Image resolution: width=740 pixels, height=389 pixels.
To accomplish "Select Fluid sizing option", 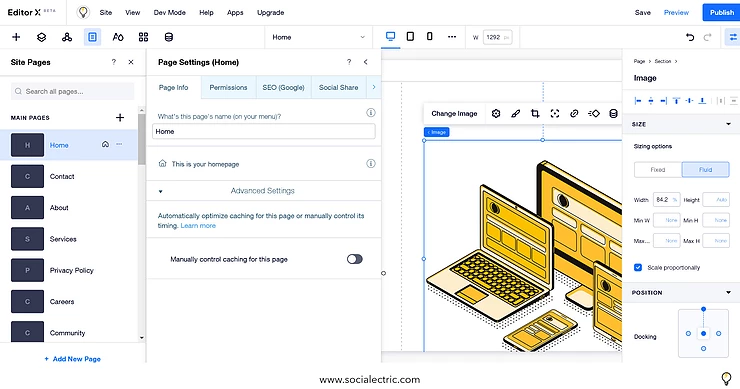I will tap(706, 169).
